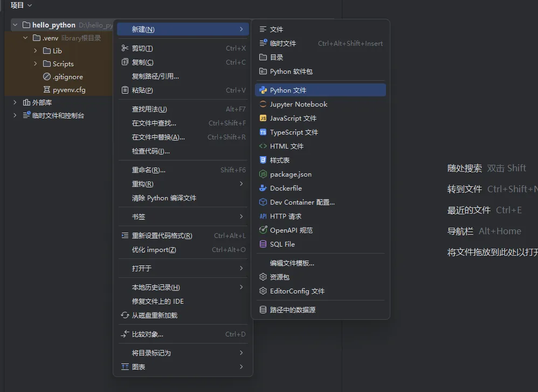Image resolution: width=538 pixels, height=392 pixels.
Task: Click the EditorConfig 文件 gear icon
Action: [263, 291]
